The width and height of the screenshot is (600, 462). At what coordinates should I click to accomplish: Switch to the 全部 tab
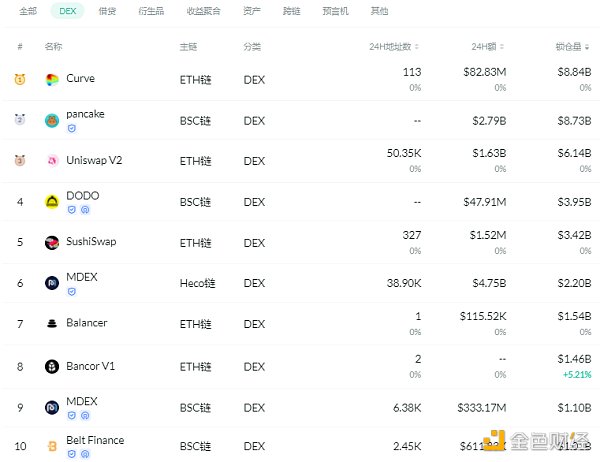[x=28, y=11]
